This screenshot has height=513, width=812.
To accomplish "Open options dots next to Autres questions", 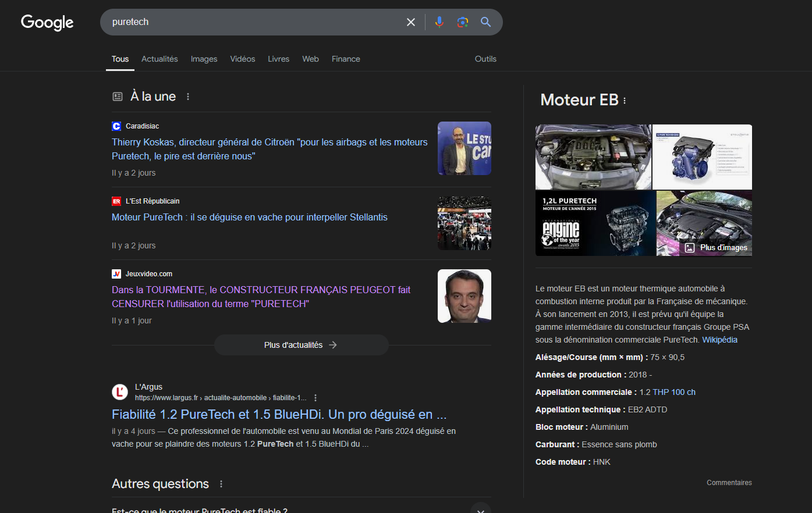I will point(221,484).
